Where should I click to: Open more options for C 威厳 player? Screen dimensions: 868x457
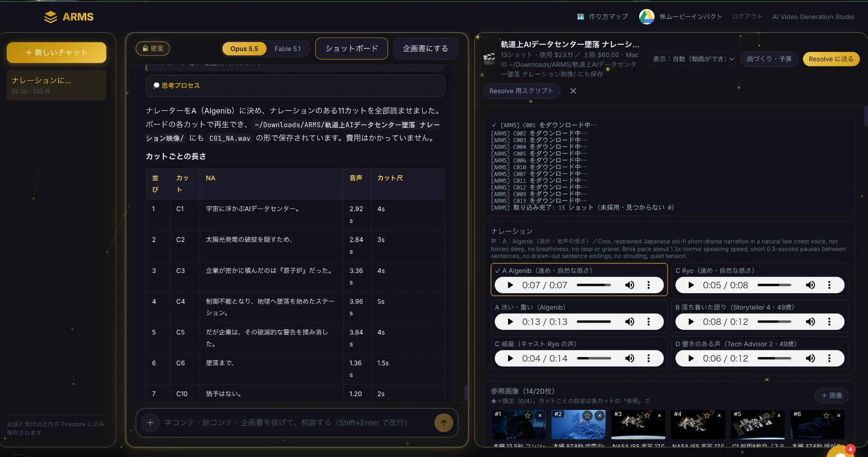[649, 358]
